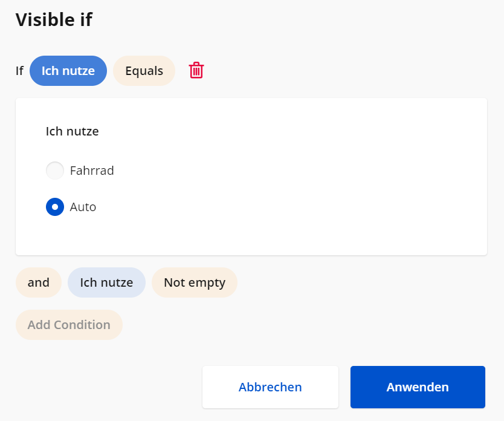Select the Fahrrad radio button

(x=55, y=171)
